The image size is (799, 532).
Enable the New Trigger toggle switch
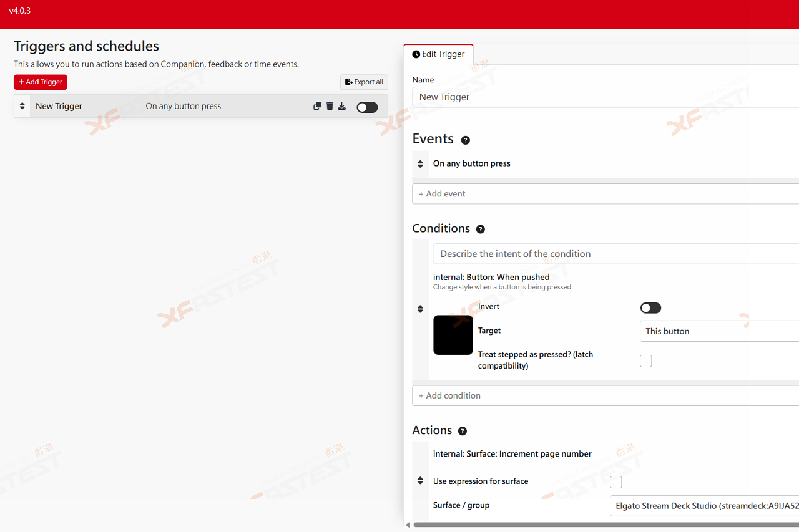pos(367,107)
